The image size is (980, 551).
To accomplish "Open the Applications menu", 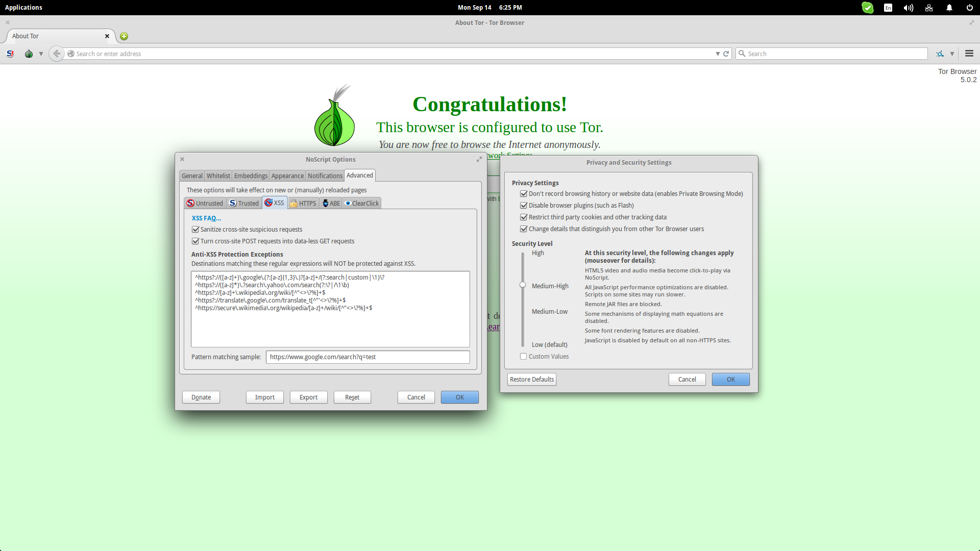I will pos(23,8).
